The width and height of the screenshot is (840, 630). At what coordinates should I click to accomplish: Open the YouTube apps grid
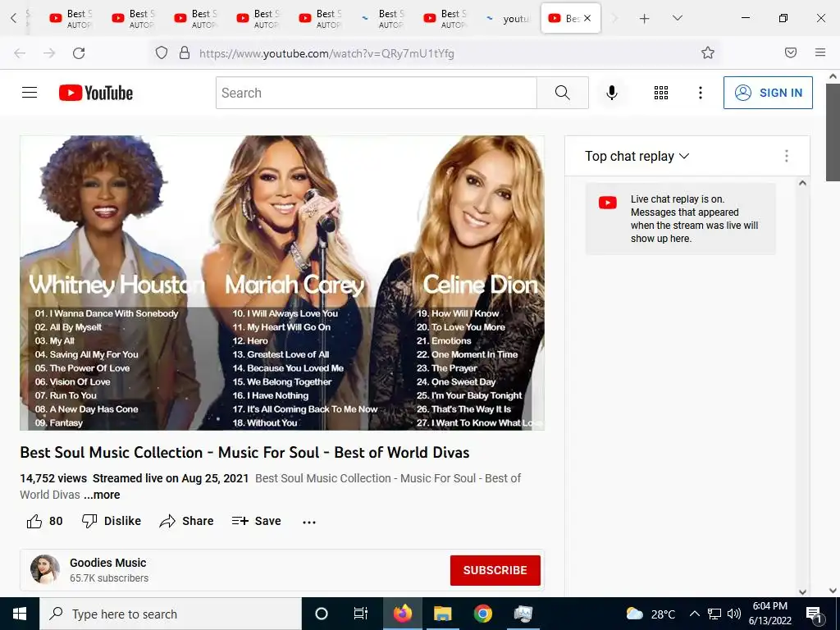[x=661, y=93]
